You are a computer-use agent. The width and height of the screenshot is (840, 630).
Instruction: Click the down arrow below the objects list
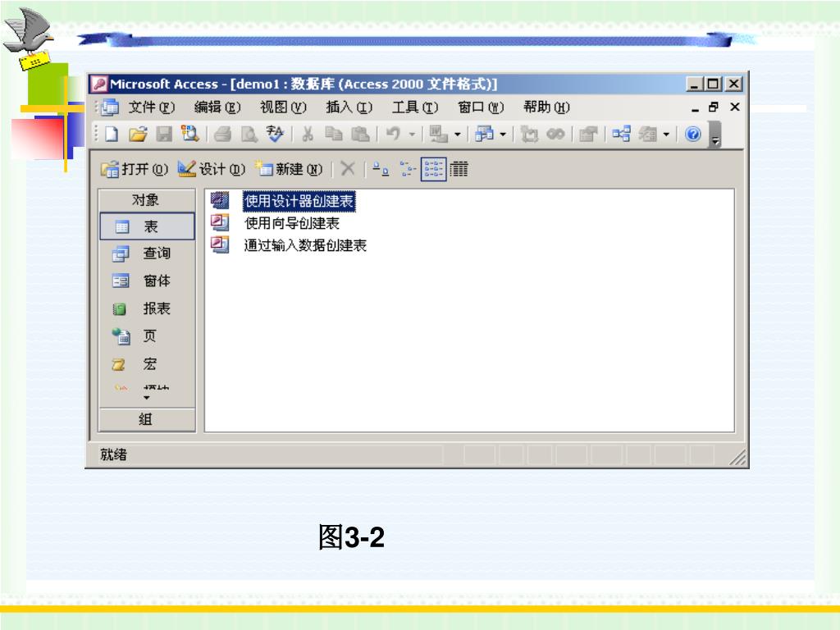[147, 398]
